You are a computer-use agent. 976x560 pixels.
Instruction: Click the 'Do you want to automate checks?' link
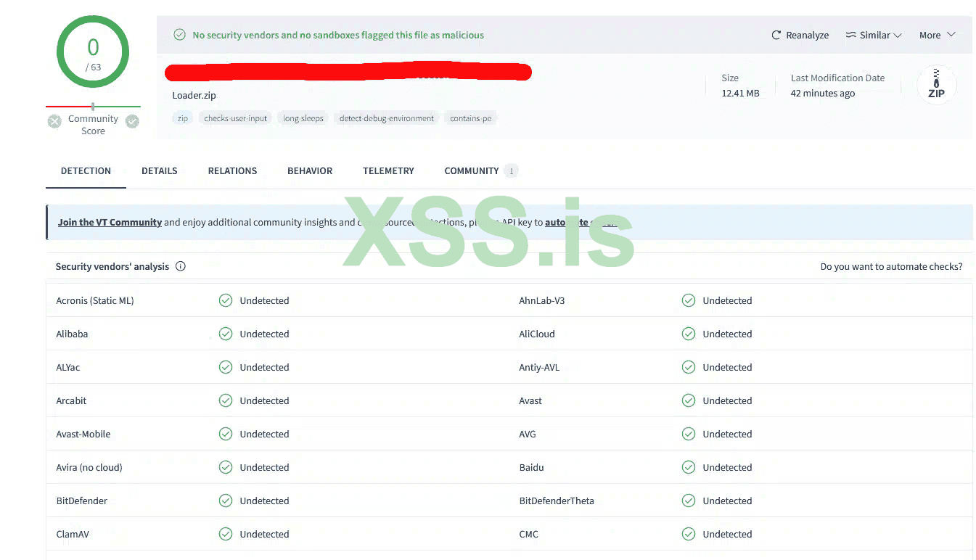pos(891,266)
